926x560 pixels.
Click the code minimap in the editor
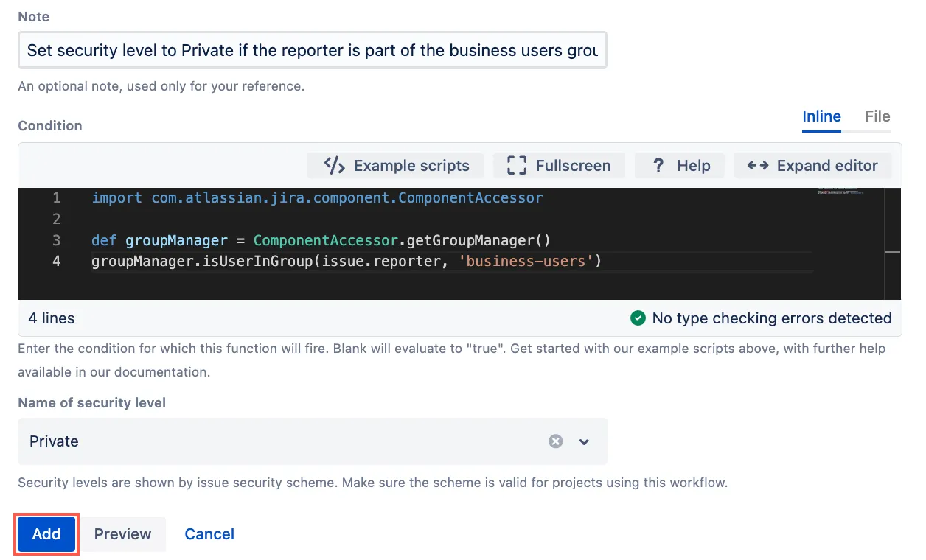[x=840, y=192]
